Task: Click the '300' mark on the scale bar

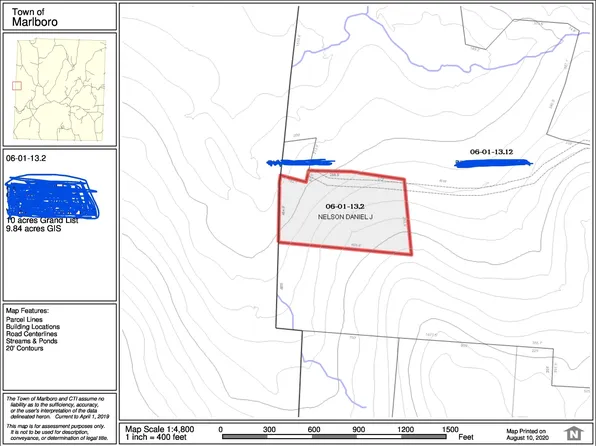Action: coord(269,429)
